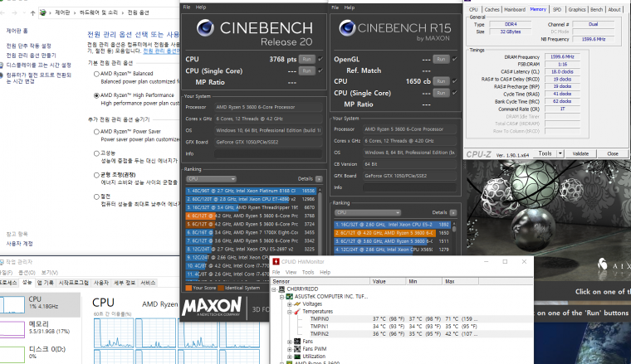The height and width of the screenshot is (364, 631).
Task: Click the Temperatures thermometer icon in HWMonitor
Action: (x=297, y=312)
